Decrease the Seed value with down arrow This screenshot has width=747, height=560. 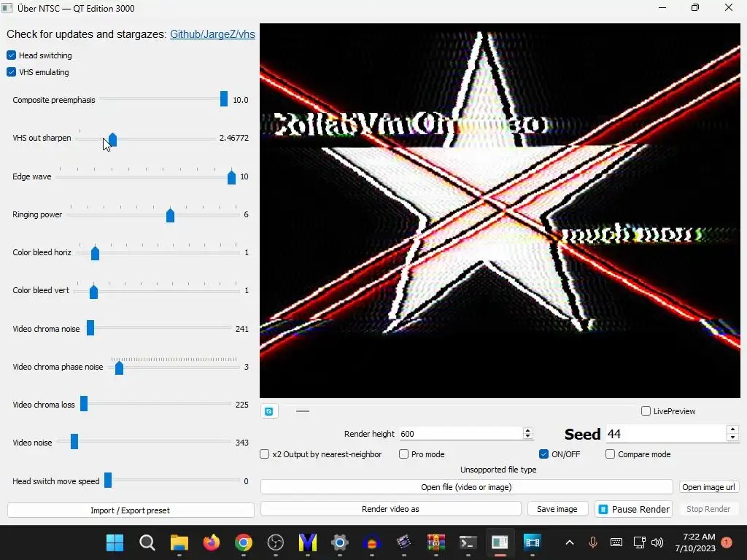[x=732, y=437]
